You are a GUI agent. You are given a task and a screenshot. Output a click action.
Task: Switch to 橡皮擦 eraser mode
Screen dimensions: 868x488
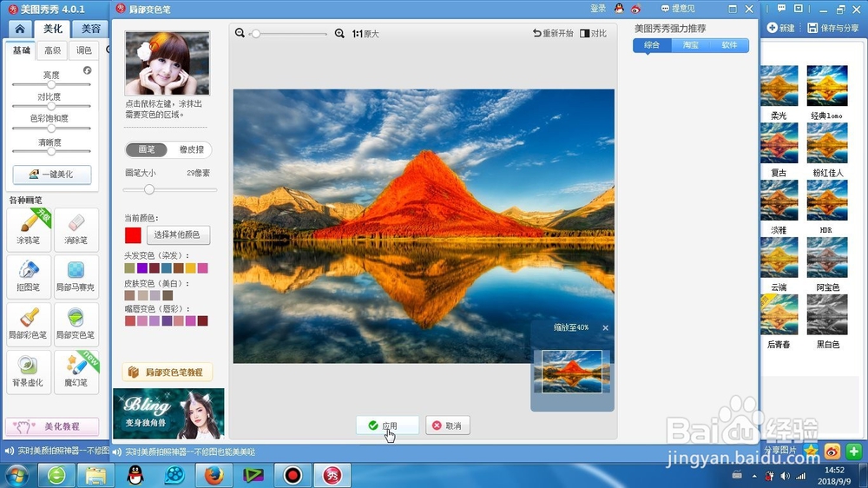[x=192, y=149]
